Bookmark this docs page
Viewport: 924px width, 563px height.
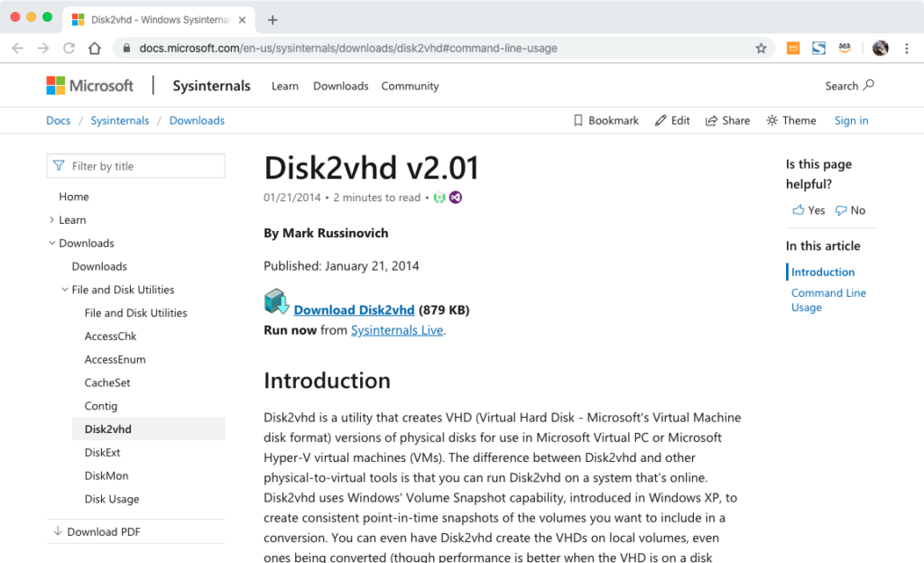(606, 121)
